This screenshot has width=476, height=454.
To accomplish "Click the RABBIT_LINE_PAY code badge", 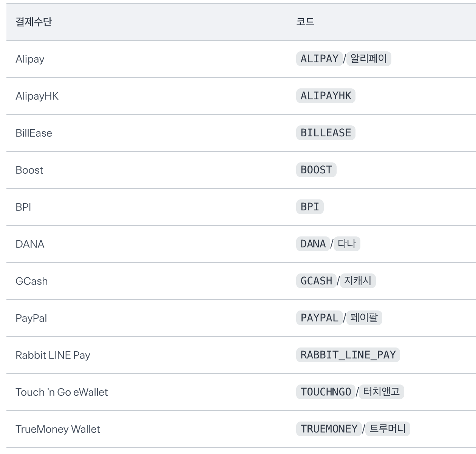I will pos(348,355).
